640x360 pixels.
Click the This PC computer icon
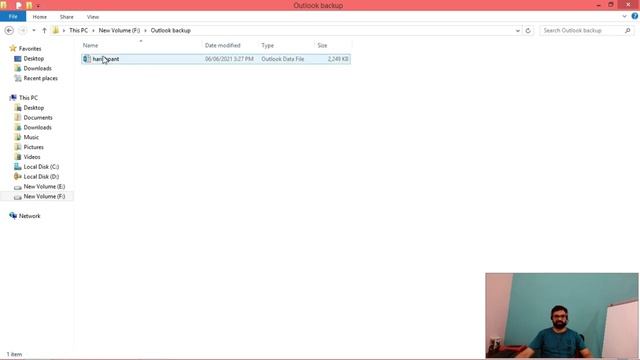[13, 98]
